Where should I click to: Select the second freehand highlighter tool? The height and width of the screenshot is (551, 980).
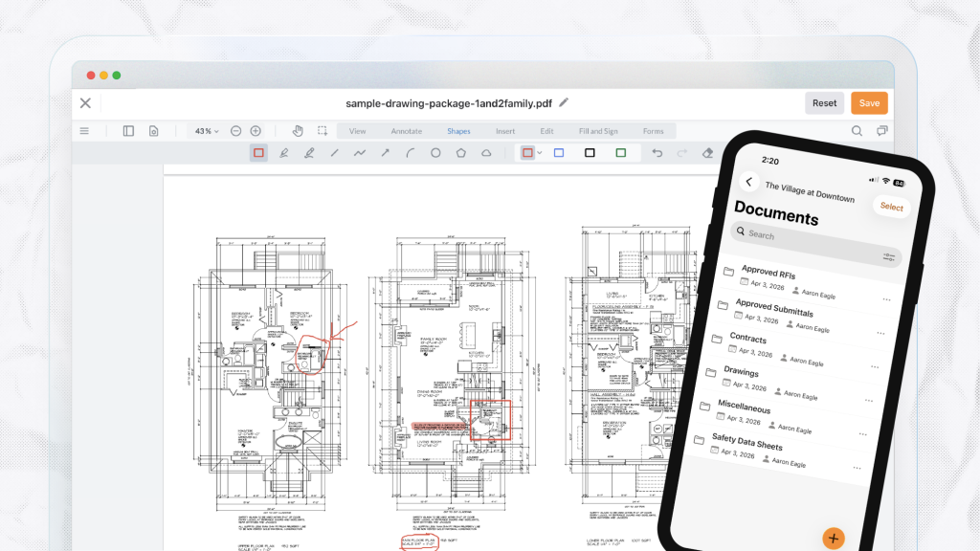coord(309,153)
